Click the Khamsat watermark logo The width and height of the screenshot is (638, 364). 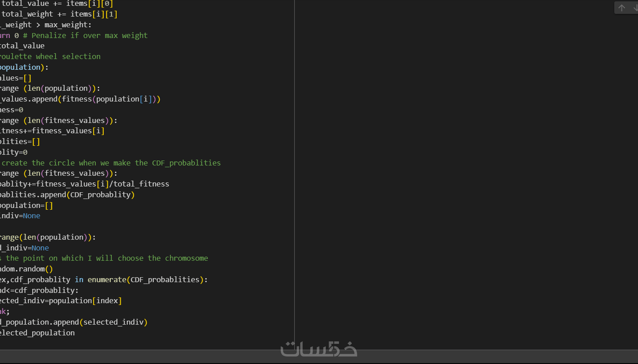click(x=319, y=350)
